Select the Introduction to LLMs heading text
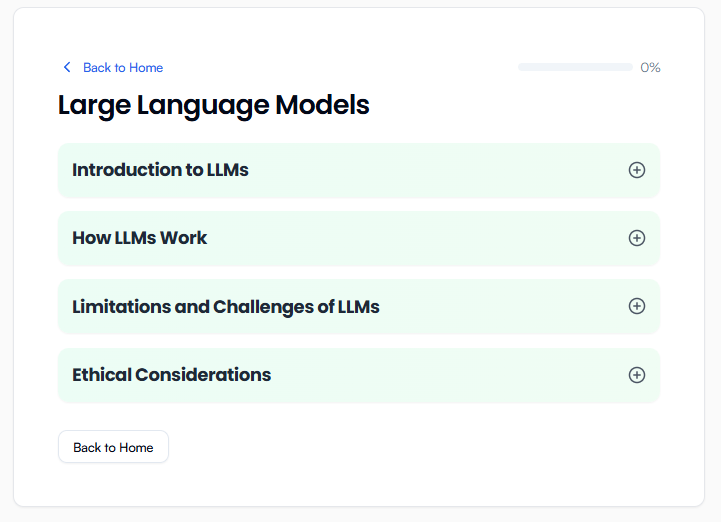This screenshot has width=721, height=522. (x=160, y=170)
